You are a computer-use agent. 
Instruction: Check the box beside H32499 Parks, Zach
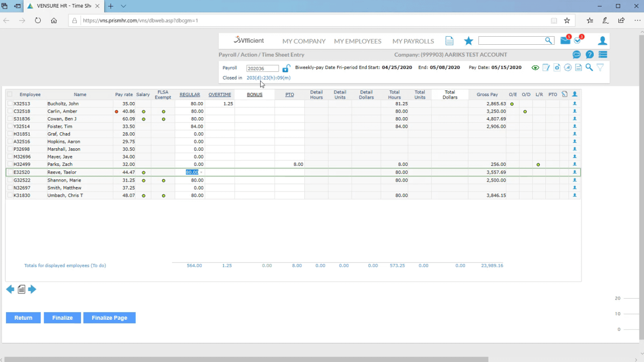pyautogui.click(x=10, y=164)
